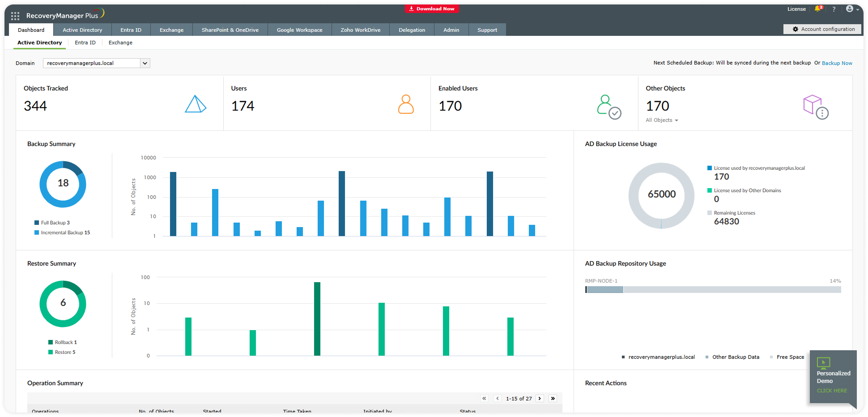The width and height of the screenshot is (868, 417).
Task: Click the Backup Now link
Action: click(x=837, y=63)
